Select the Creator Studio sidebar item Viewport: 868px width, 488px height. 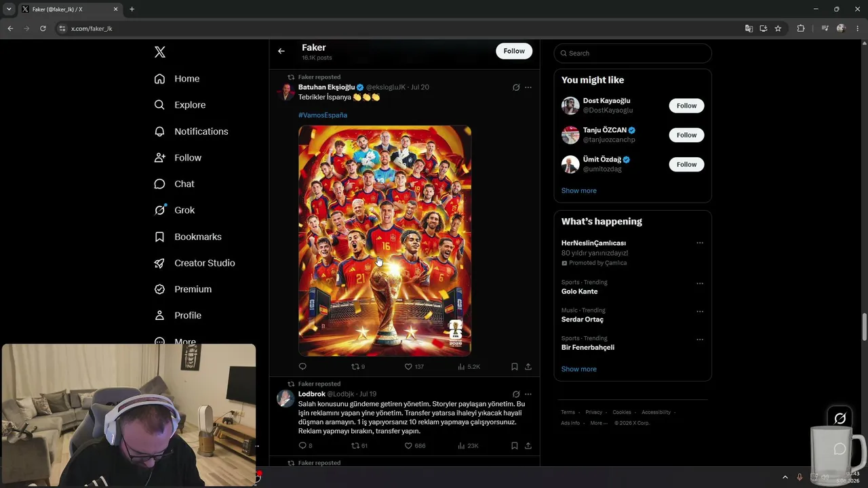(x=195, y=263)
